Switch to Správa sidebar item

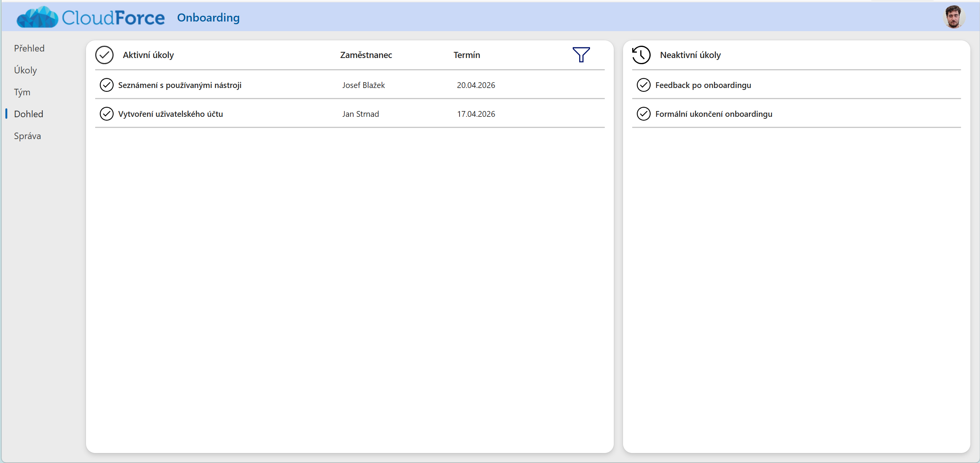coord(27,136)
